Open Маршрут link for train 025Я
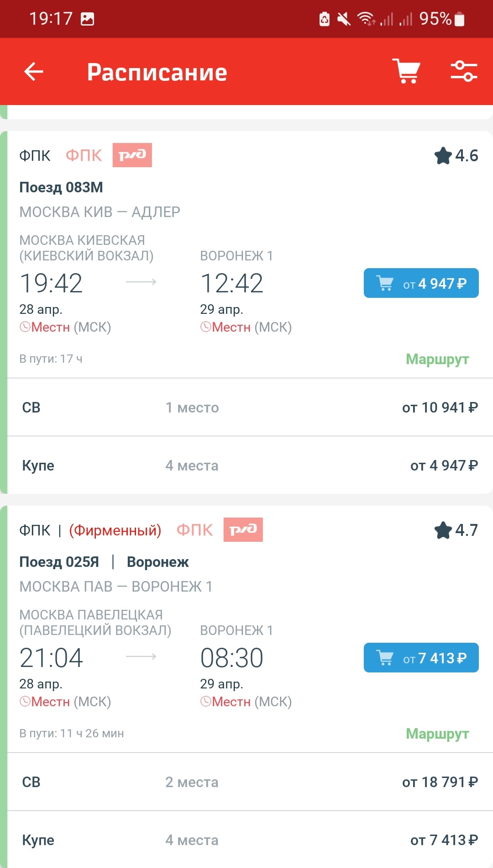Viewport: 493px width, 868px height. click(437, 734)
